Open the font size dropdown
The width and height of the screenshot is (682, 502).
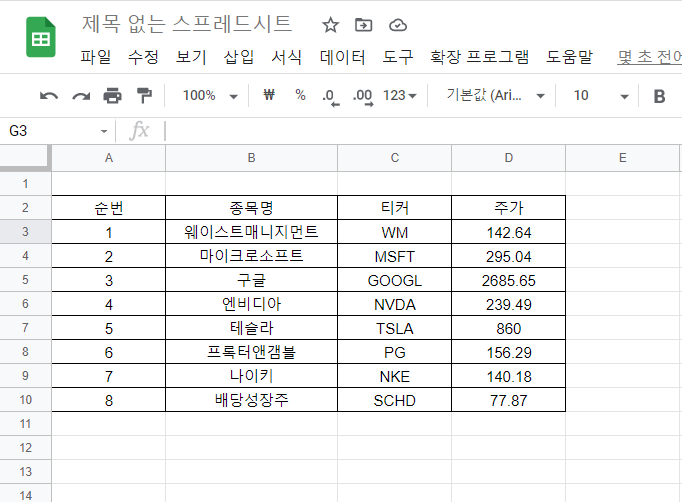click(601, 95)
